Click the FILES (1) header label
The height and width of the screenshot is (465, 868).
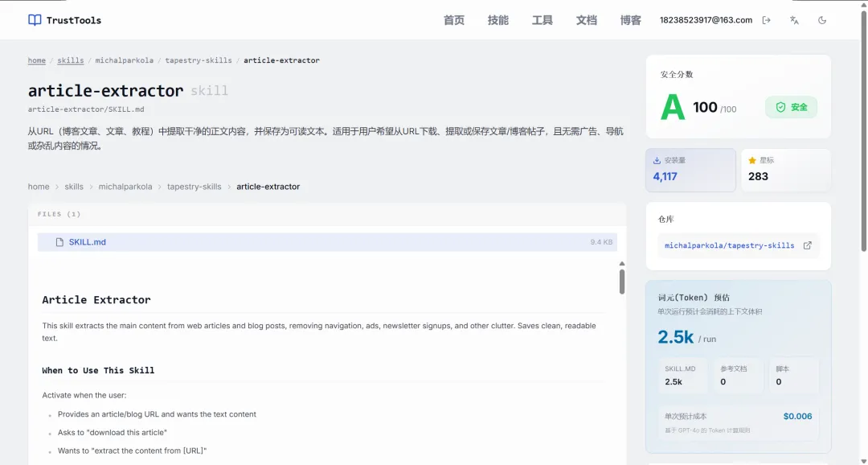pos(59,214)
